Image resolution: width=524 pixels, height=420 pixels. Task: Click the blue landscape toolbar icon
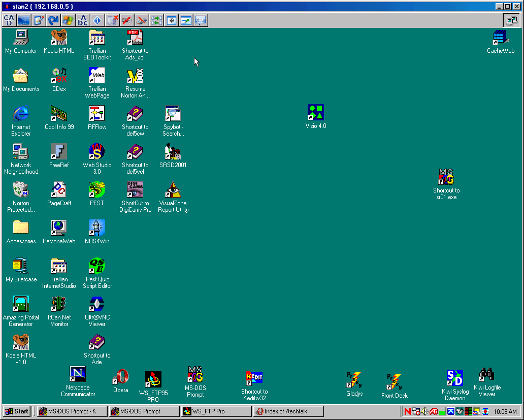tap(24, 20)
